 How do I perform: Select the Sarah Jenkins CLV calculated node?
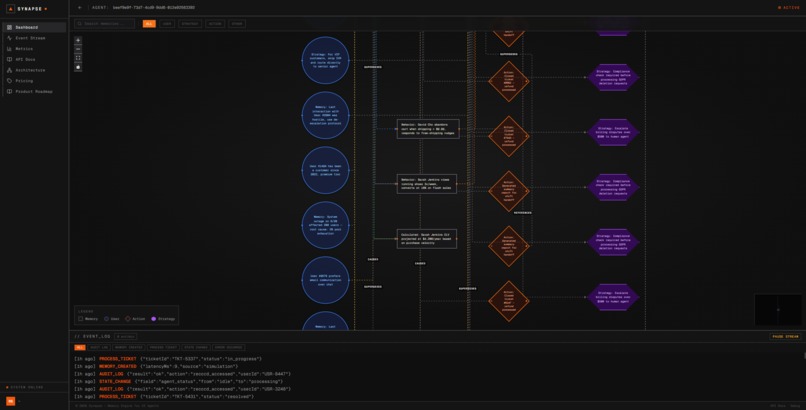427,239
